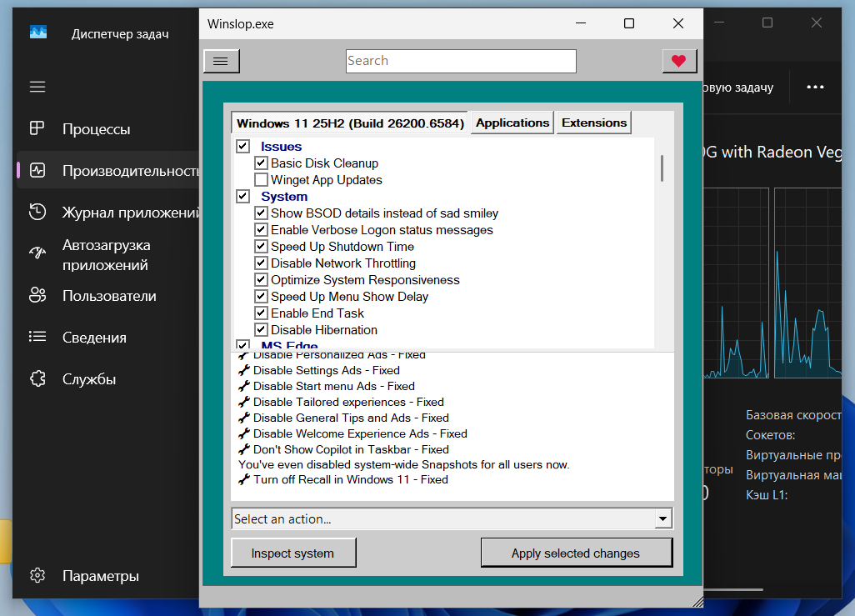Toggle the MS Edge group checkbox

(243, 344)
